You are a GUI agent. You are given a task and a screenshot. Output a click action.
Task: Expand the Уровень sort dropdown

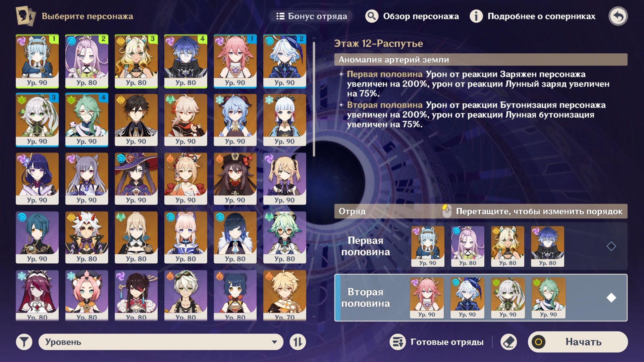point(161,342)
